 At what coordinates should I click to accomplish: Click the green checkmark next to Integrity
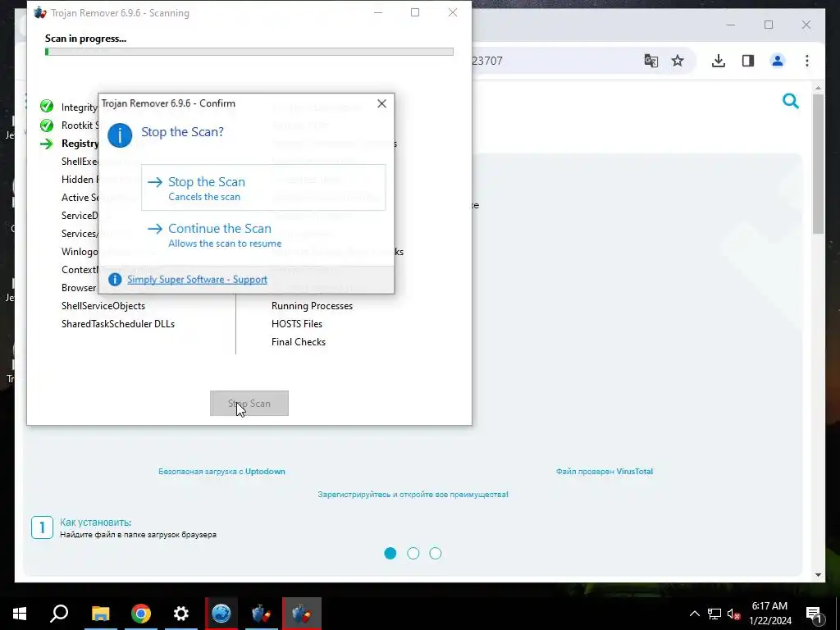click(47, 107)
